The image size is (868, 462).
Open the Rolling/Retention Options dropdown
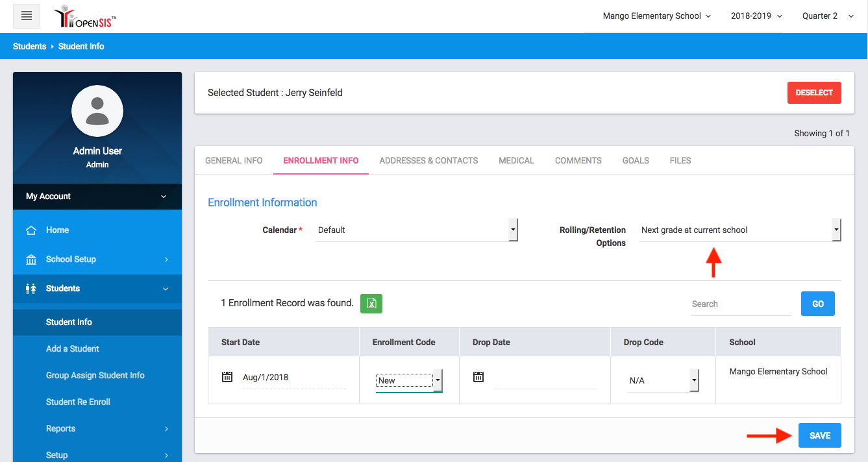pos(739,230)
